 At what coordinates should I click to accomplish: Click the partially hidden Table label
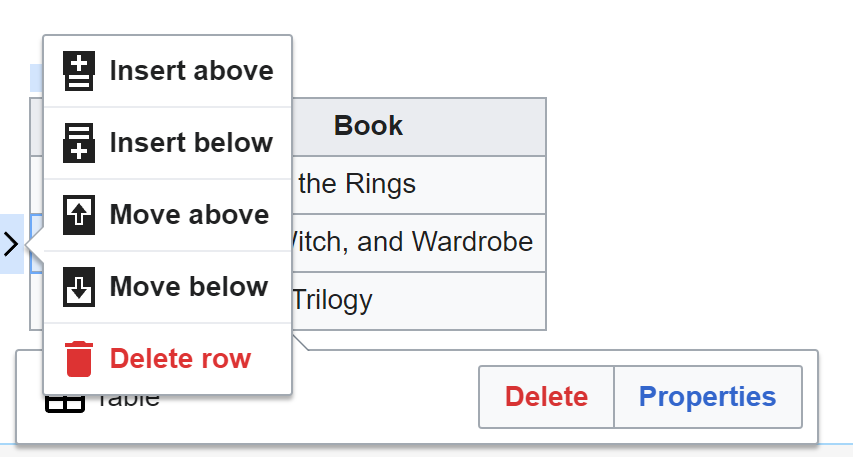[x=129, y=402]
